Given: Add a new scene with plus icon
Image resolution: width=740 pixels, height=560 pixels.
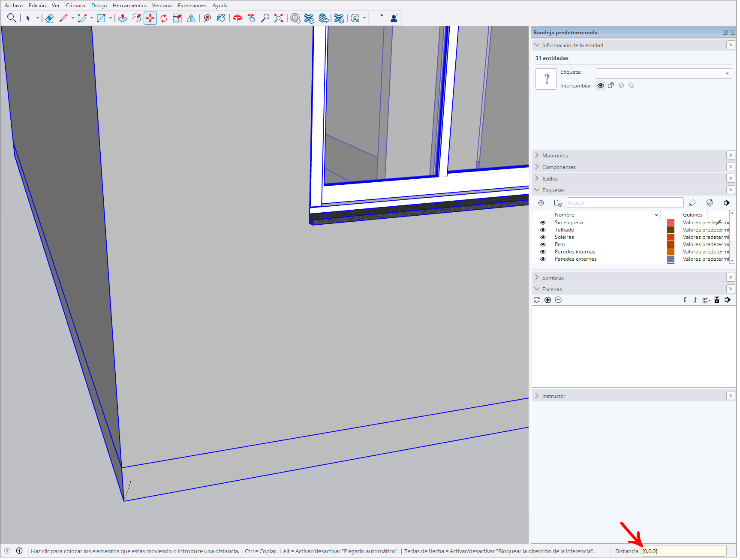Looking at the screenshot, I should tap(547, 300).
